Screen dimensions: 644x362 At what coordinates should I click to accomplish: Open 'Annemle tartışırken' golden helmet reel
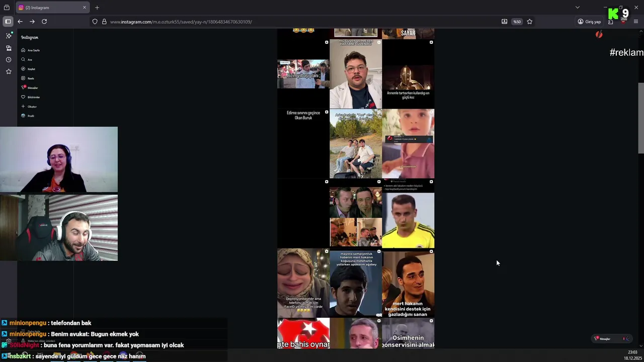408,74
